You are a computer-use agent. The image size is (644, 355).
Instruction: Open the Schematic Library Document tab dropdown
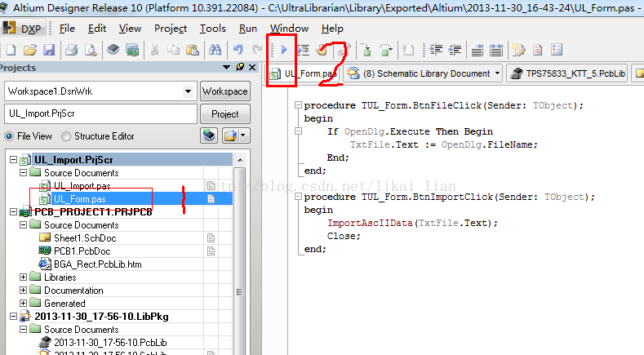click(497, 73)
